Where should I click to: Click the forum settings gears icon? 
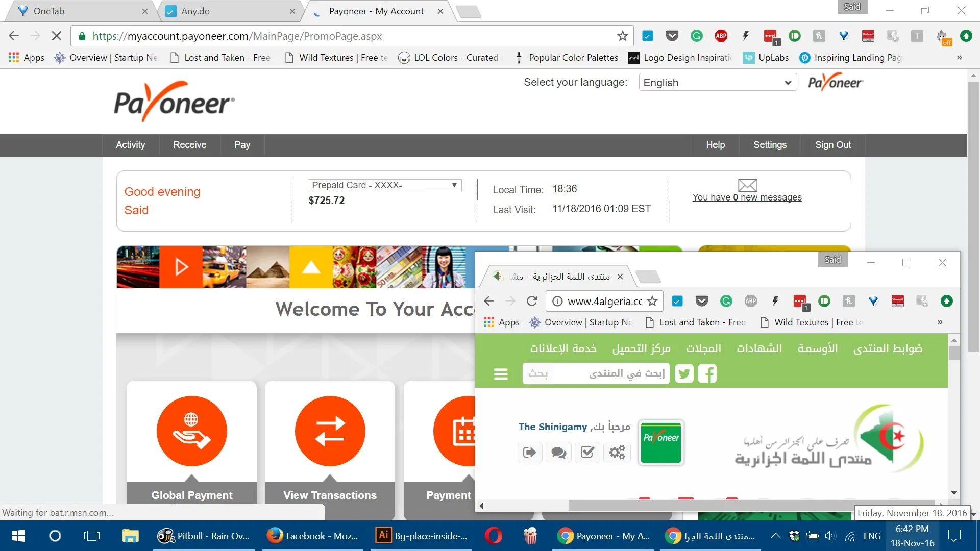[617, 453]
